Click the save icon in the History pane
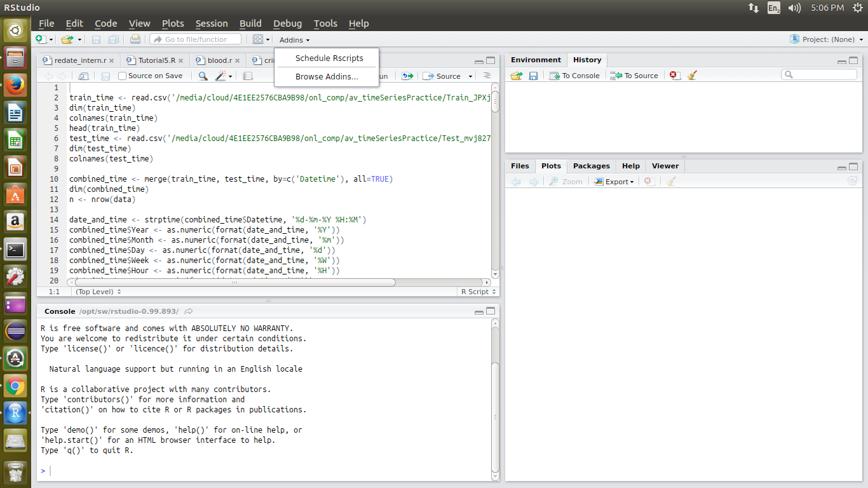This screenshot has width=868, height=488. 534,75
